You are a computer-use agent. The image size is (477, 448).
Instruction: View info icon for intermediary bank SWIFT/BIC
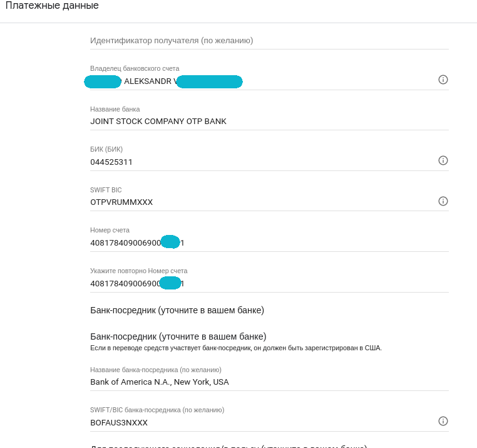(x=443, y=421)
